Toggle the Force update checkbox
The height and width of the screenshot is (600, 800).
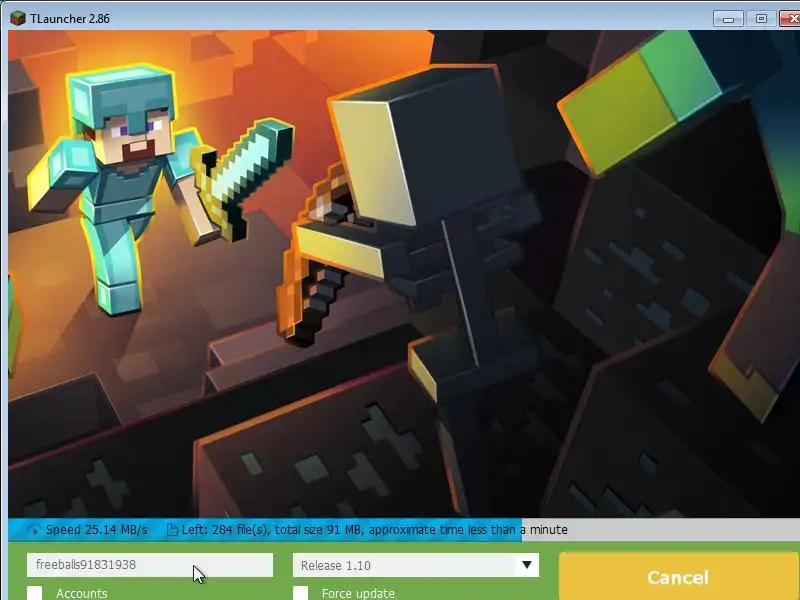301,593
